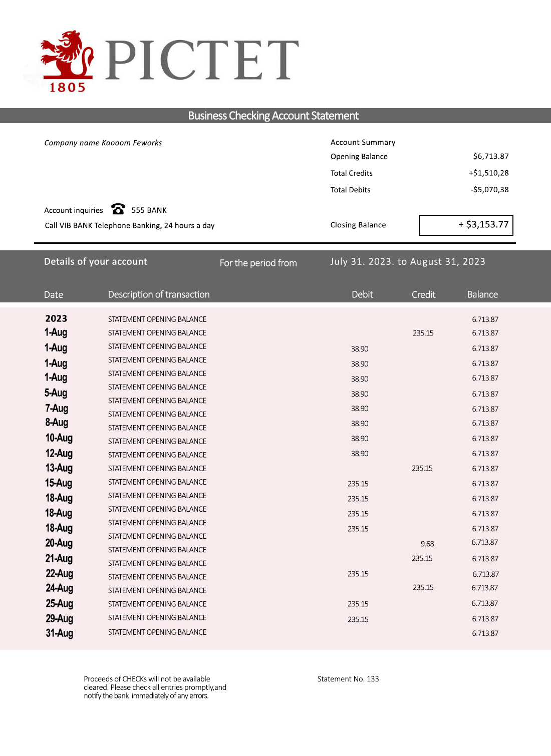This screenshot has width=551, height=756.
Task: Click the Total Debits value -$5,070,38
Action: [489, 190]
